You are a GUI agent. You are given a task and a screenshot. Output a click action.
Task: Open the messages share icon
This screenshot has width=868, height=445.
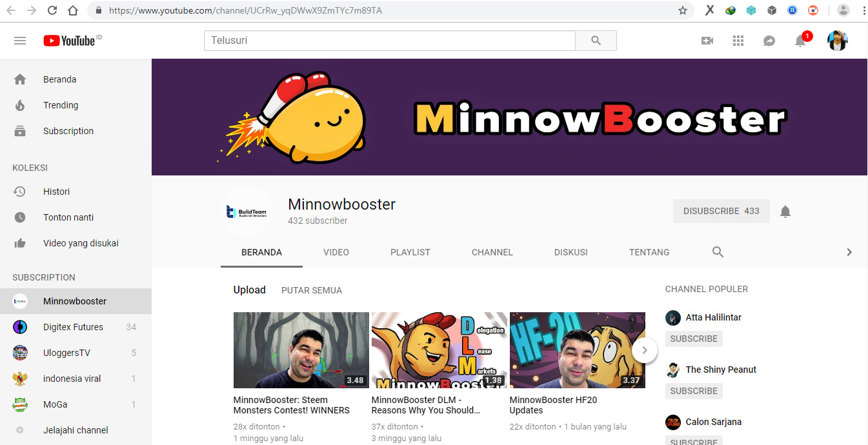[769, 41]
